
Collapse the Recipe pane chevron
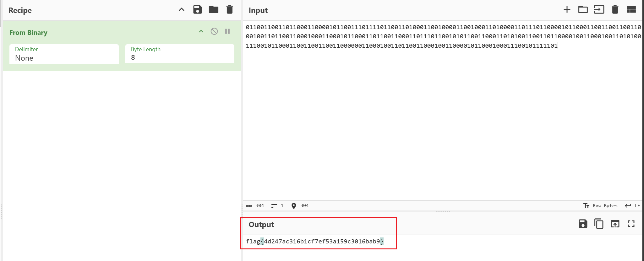[x=182, y=10]
